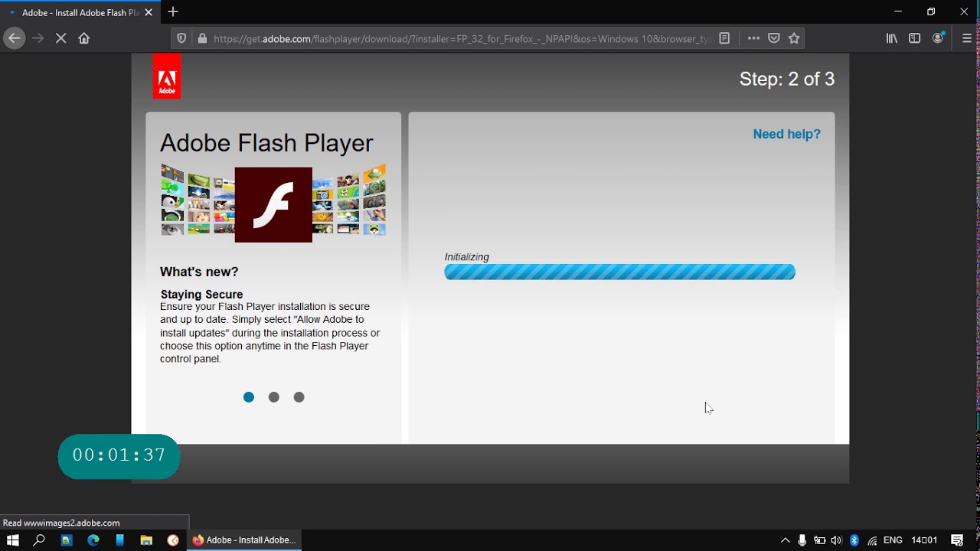Screen dimensions: 980x551
Task: Open tracking protection shield info
Action: tap(181, 38)
